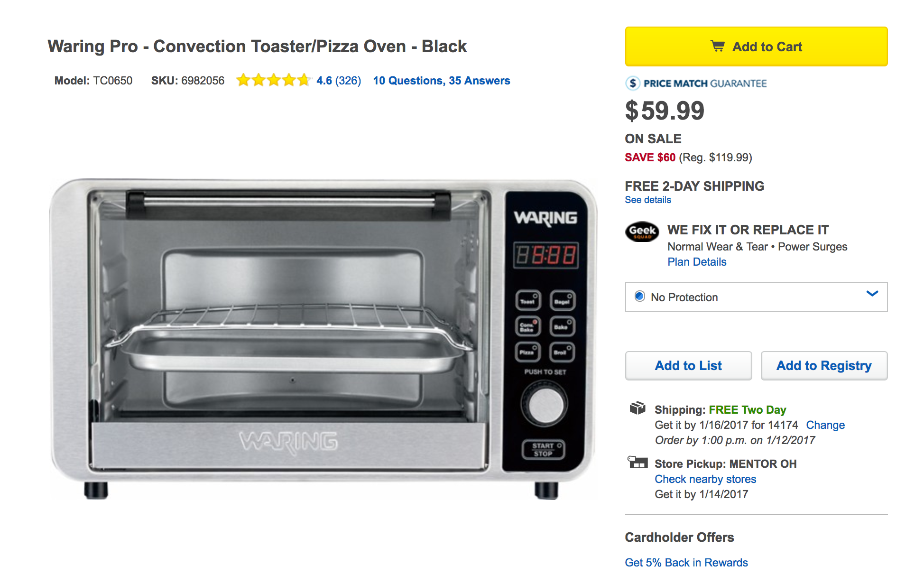Click Add to Registry
This screenshot has height=575, width=924.
(x=824, y=365)
